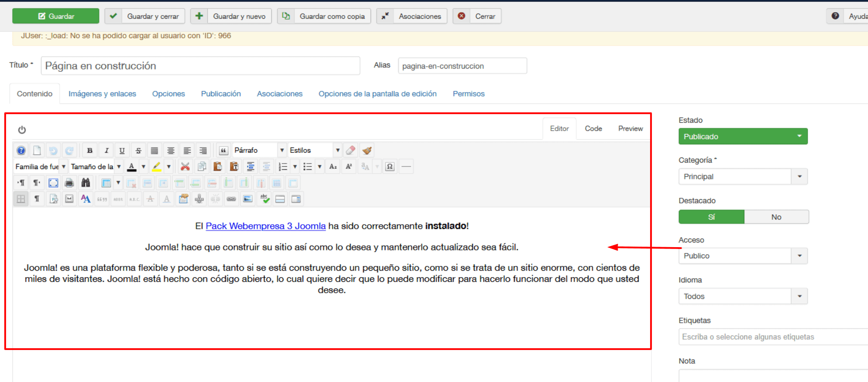
Task: Paste as plain text icon
Action: tap(234, 166)
